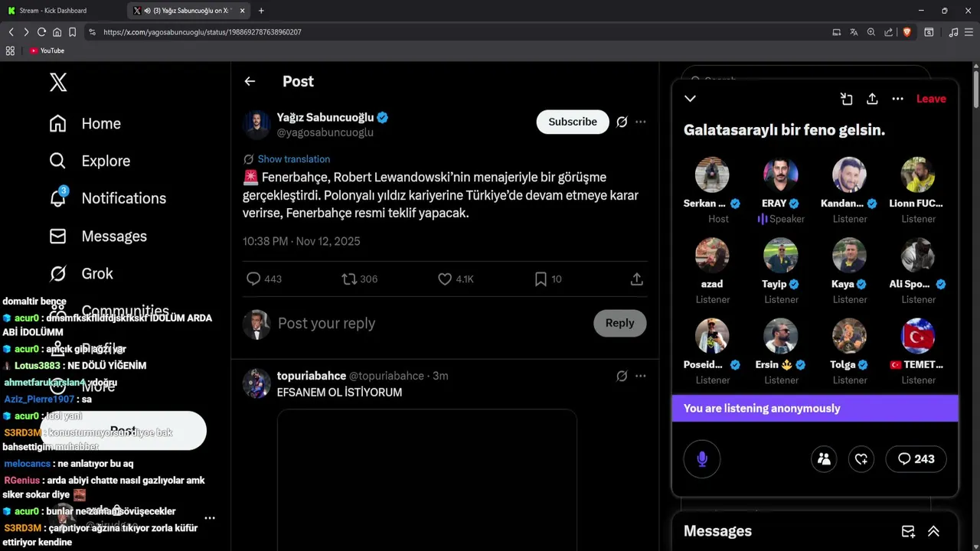980x551 pixels.
Task: Click browser back button
Action: pyautogui.click(x=11, y=32)
